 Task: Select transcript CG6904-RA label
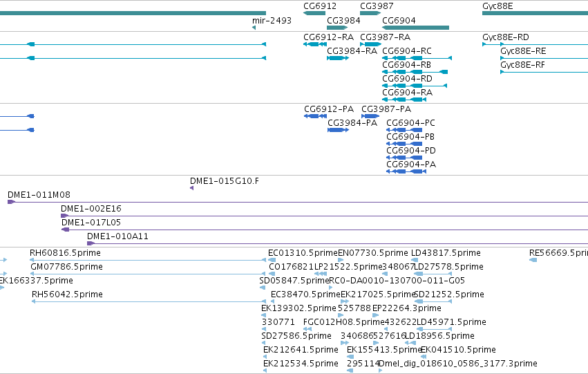(x=407, y=93)
